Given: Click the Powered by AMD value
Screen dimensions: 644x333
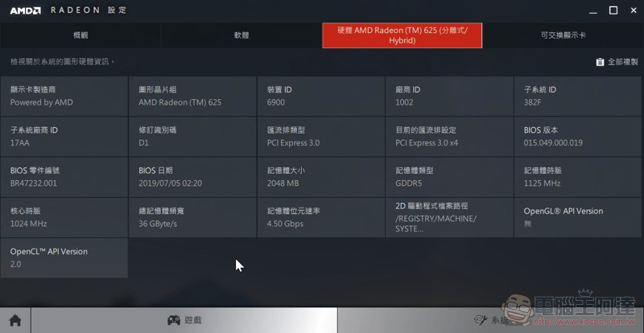Looking at the screenshot, I should point(42,103).
